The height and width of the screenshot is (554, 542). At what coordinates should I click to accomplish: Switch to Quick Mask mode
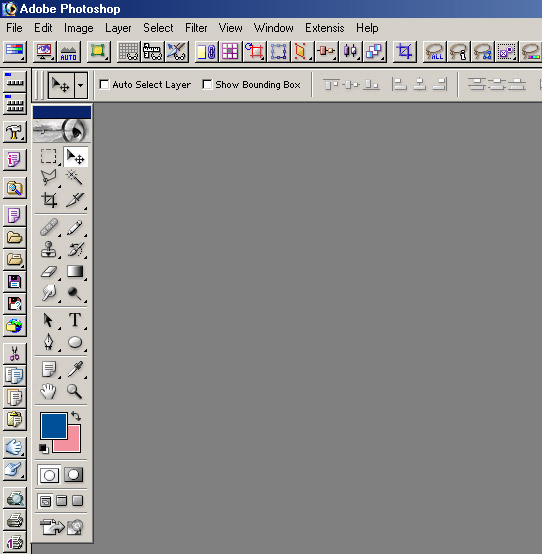(x=73, y=475)
